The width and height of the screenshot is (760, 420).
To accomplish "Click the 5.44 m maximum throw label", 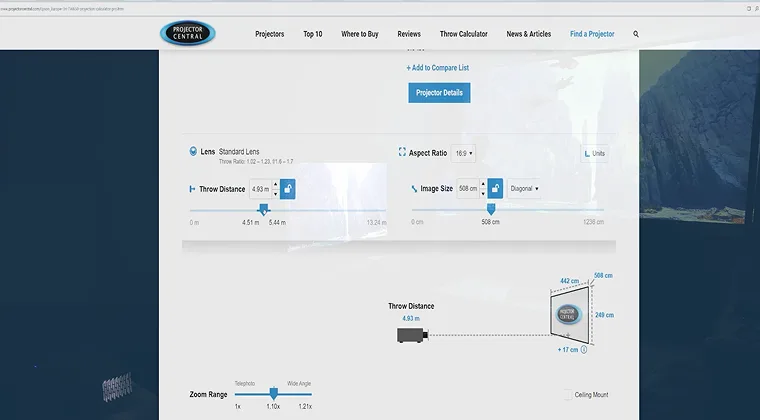I will click(x=277, y=223).
